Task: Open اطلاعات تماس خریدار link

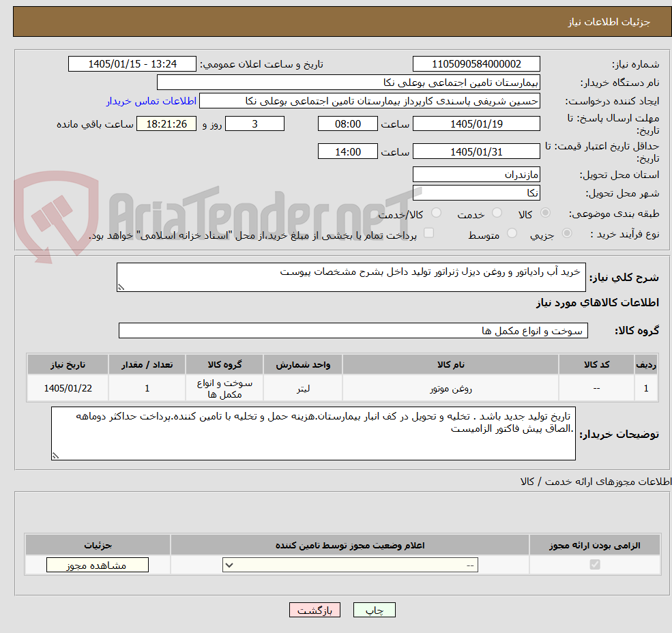Action: point(151,101)
